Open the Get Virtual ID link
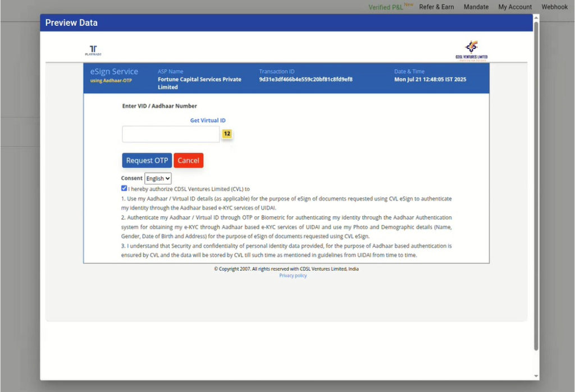Image resolution: width=575 pixels, height=392 pixels. tap(208, 120)
